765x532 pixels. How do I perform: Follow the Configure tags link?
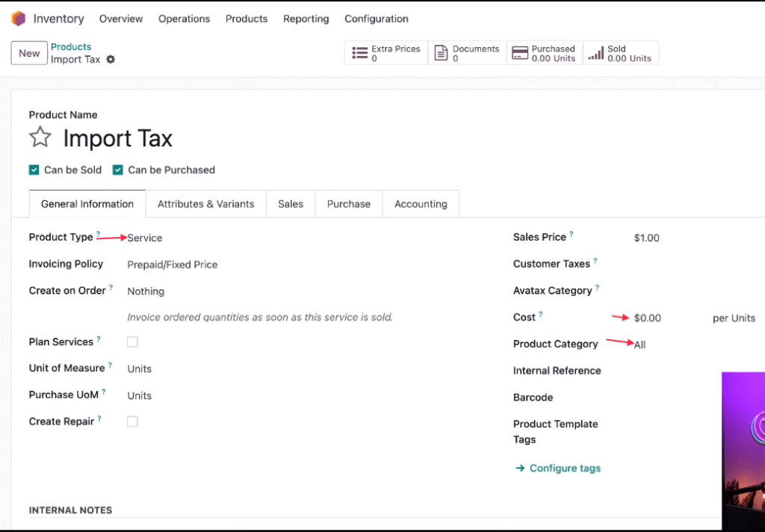click(557, 468)
